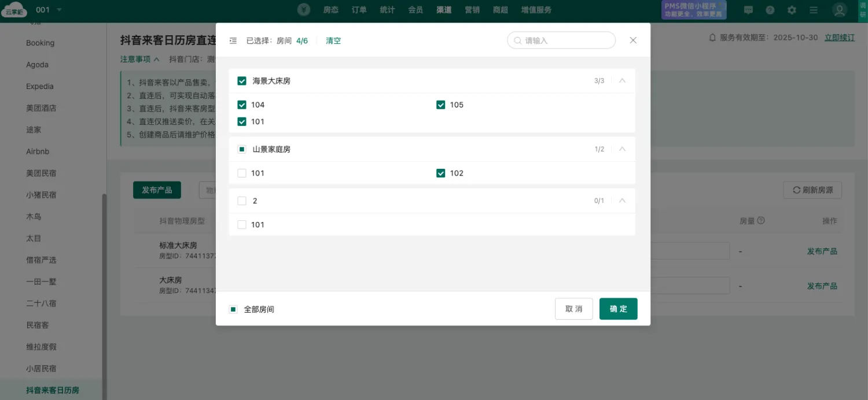Click 发布产品 link for 标准大床房 row

coord(822,251)
